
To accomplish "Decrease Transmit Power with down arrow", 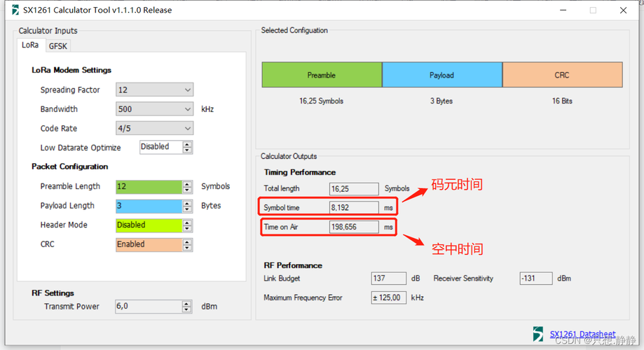I will point(187,309).
